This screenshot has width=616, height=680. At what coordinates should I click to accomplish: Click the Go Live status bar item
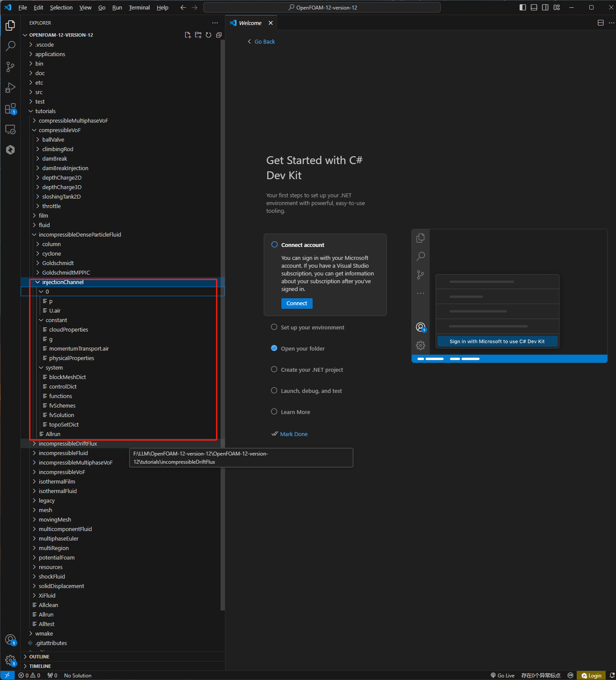tap(502, 676)
